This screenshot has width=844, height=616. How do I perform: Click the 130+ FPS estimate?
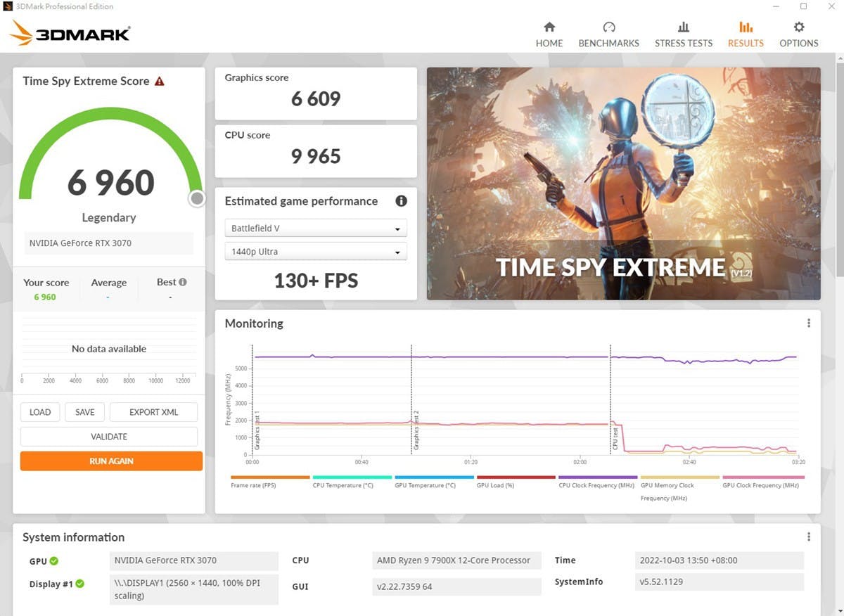[x=316, y=281]
